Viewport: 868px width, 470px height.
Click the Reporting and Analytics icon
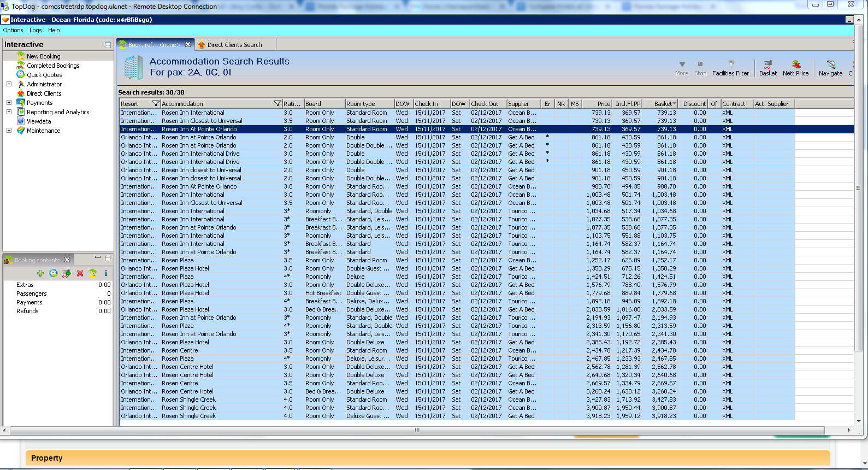[21, 111]
